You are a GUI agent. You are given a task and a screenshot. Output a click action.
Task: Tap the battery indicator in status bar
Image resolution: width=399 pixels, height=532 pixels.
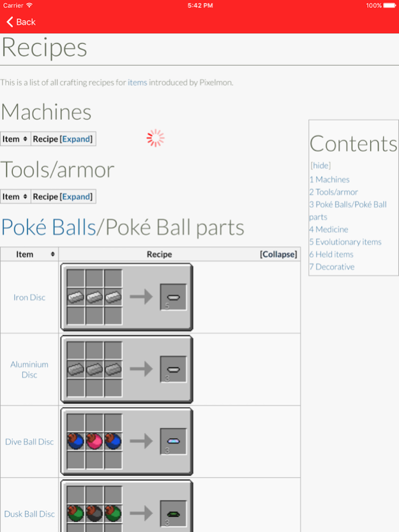[390, 6]
